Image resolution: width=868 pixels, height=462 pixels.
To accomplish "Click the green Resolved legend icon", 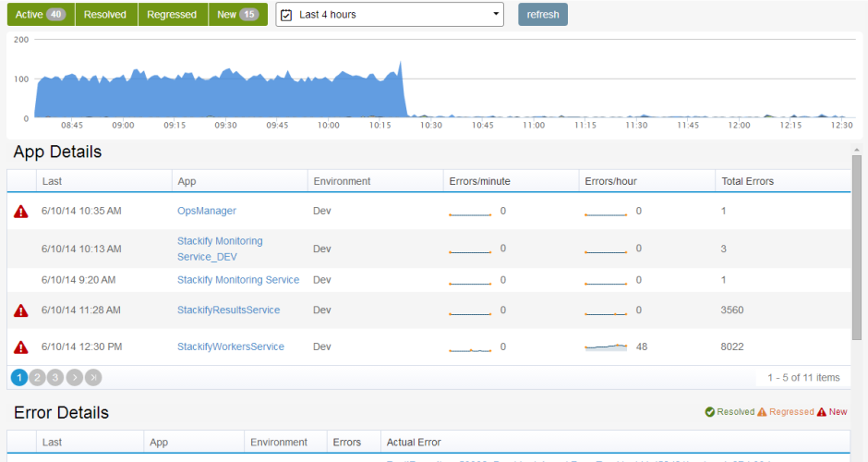I will [x=710, y=411].
